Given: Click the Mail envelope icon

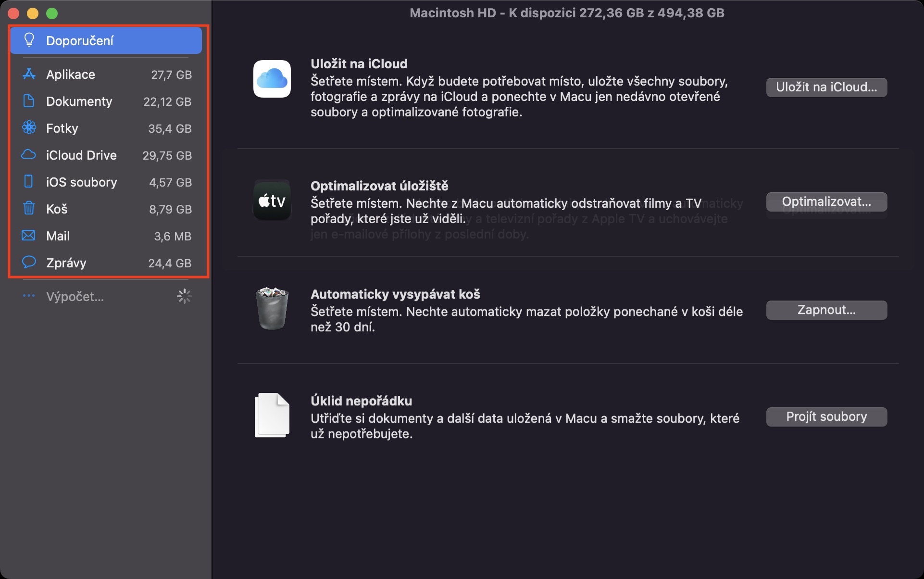Looking at the screenshot, I should 29,236.
